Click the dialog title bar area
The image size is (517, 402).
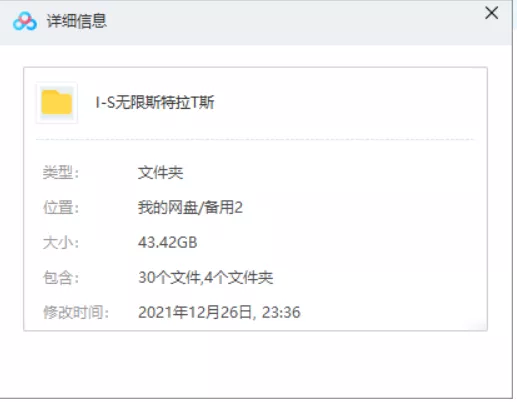[256, 22]
